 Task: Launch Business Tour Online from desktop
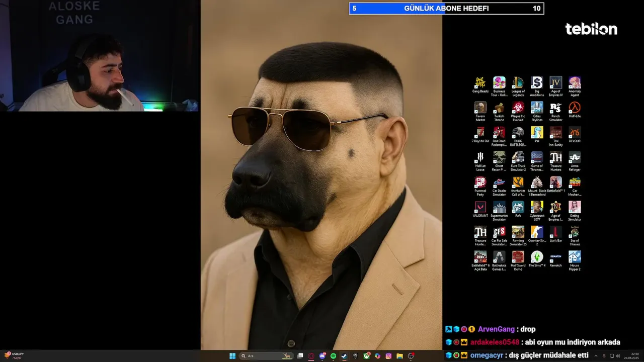pos(499,86)
